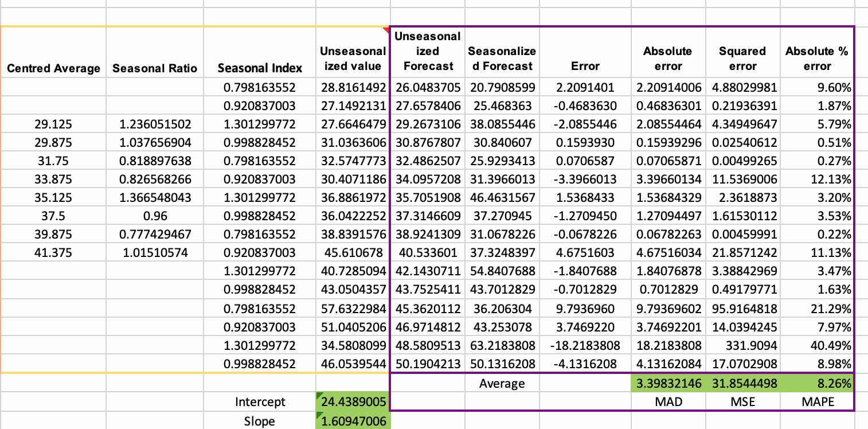
Task: Select the green MAPE average cell showing 8.26%
Action: pyautogui.click(x=819, y=383)
